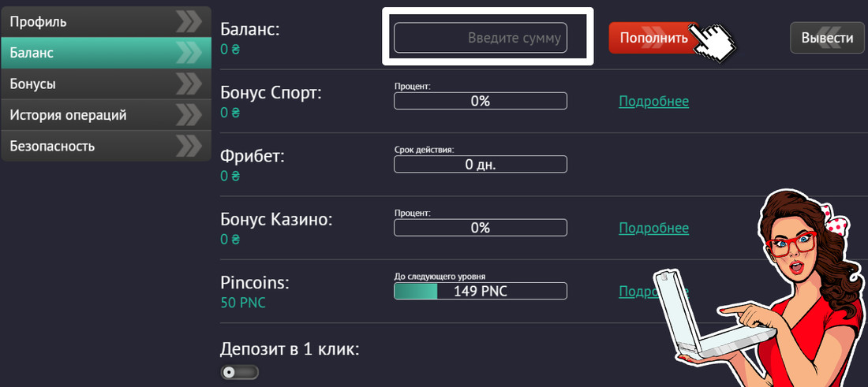Click the chevron arrows beside Безопасность
868x387 pixels.
[189, 146]
